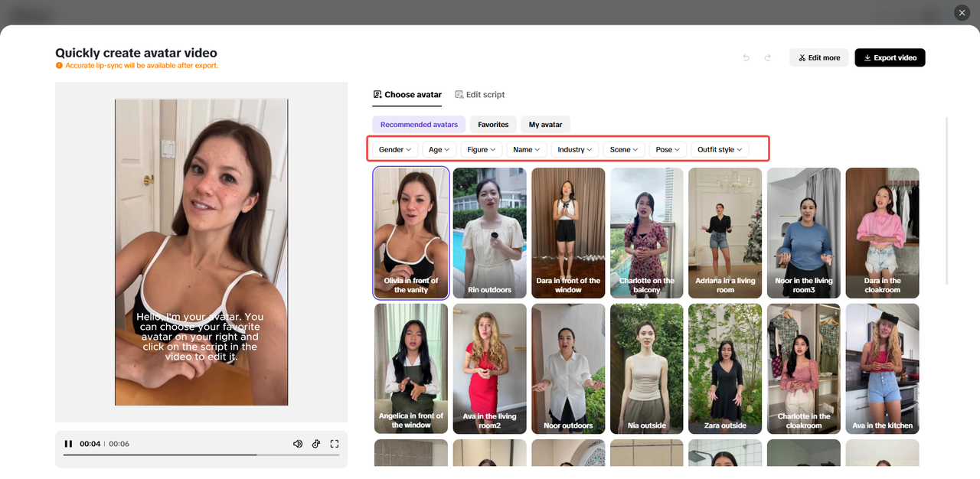Click the TikTok icon in player bar
980x479 pixels.
(316, 444)
